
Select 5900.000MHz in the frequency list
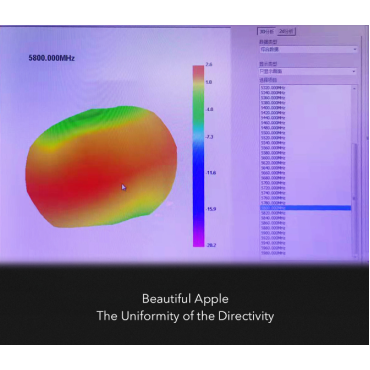pos(273,233)
